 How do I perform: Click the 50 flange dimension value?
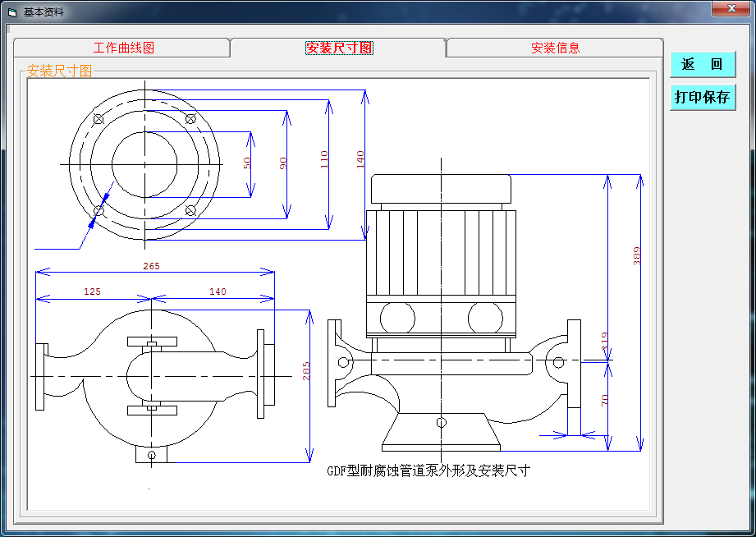247,163
